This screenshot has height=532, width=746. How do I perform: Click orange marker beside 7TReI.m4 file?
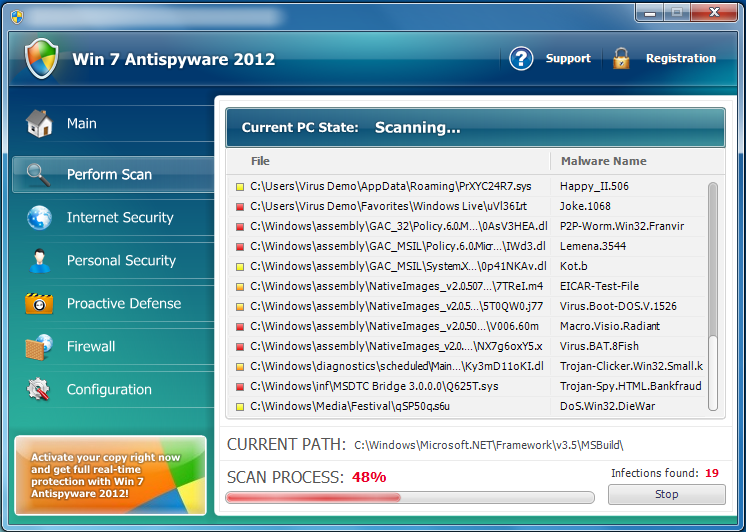tap(240, 287)
